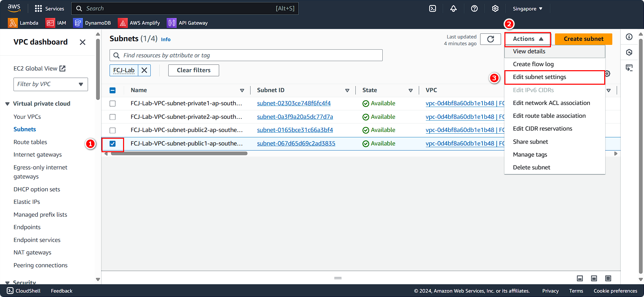Uncheck the public1 subnet checkbox

(113, 144)
